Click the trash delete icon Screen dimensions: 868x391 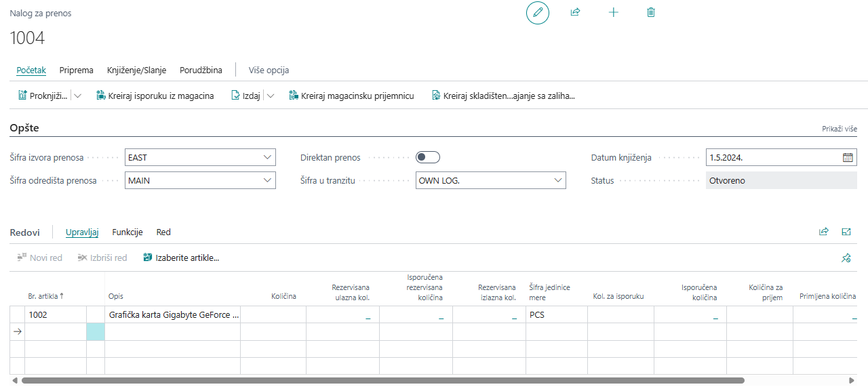(651, 13)
